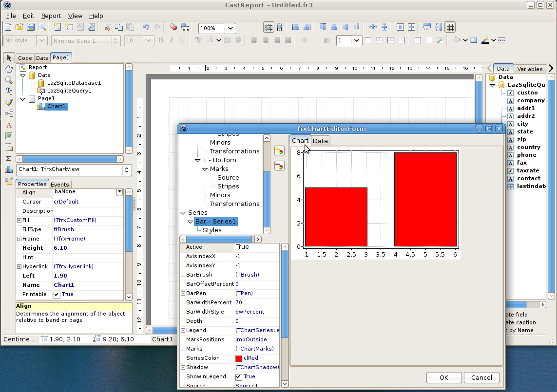Expand the Marks series property

coord(183,349)
